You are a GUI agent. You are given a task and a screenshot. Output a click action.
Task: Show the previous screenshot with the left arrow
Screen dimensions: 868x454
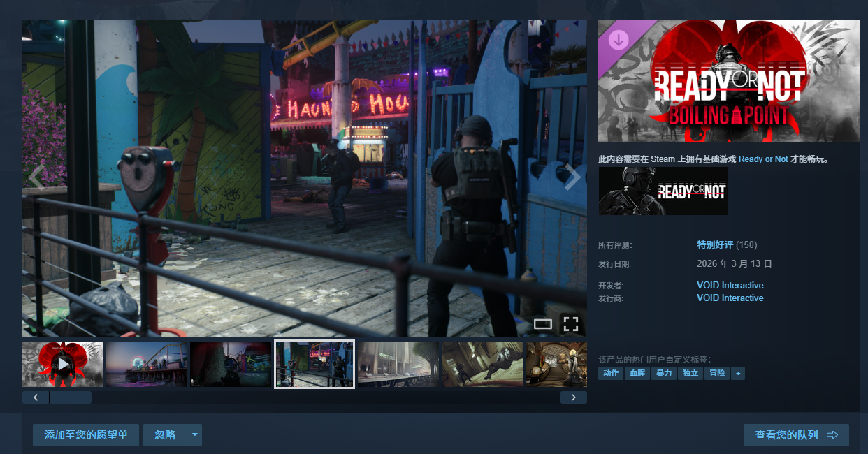click(x=36, y=178)
